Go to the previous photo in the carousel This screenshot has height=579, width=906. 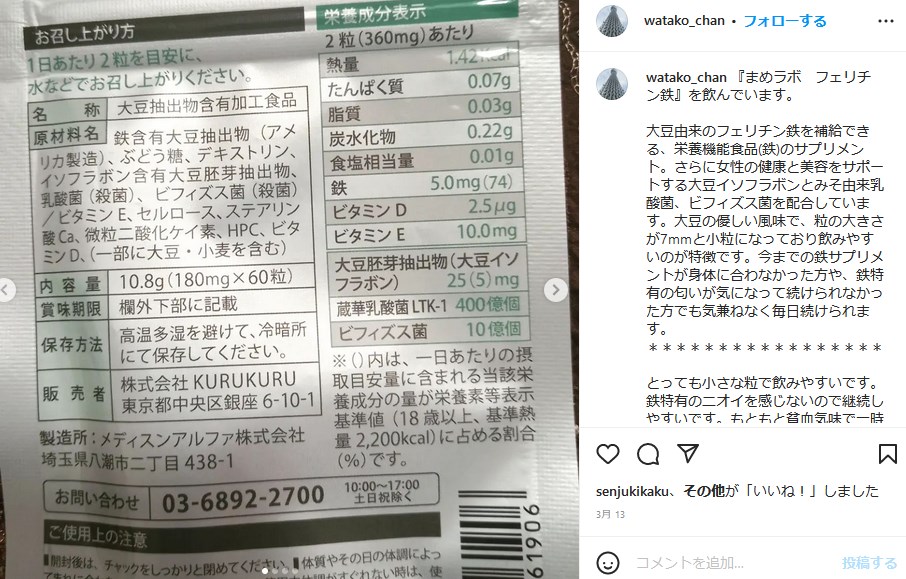point(6,290)
